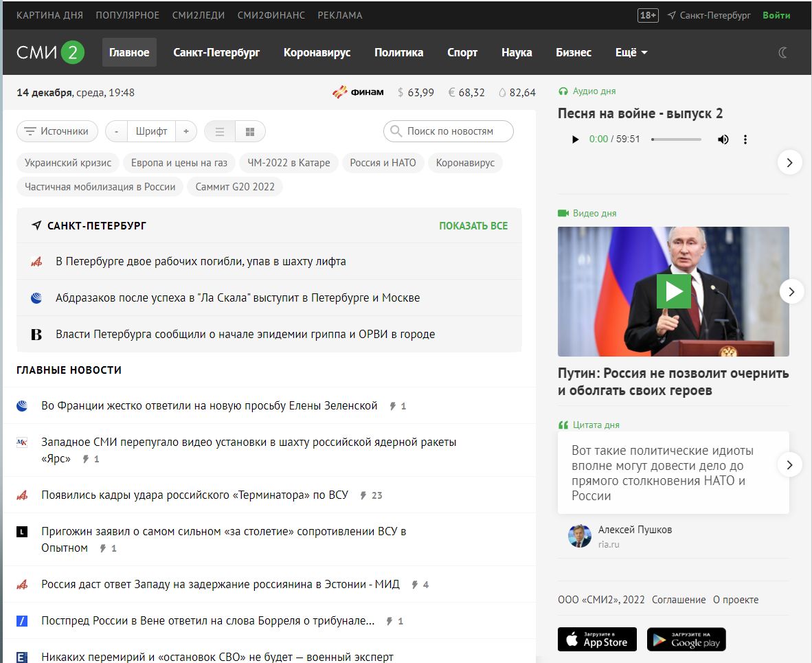This screenshot has height=663, width=812.
Task: Switch to list view layout
Action: [220, 131]
